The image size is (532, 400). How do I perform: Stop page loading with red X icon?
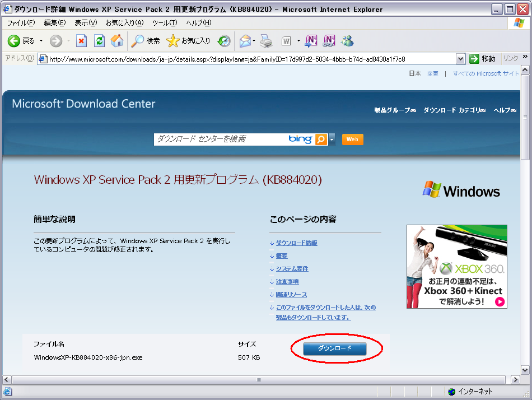tap(81, 41)
